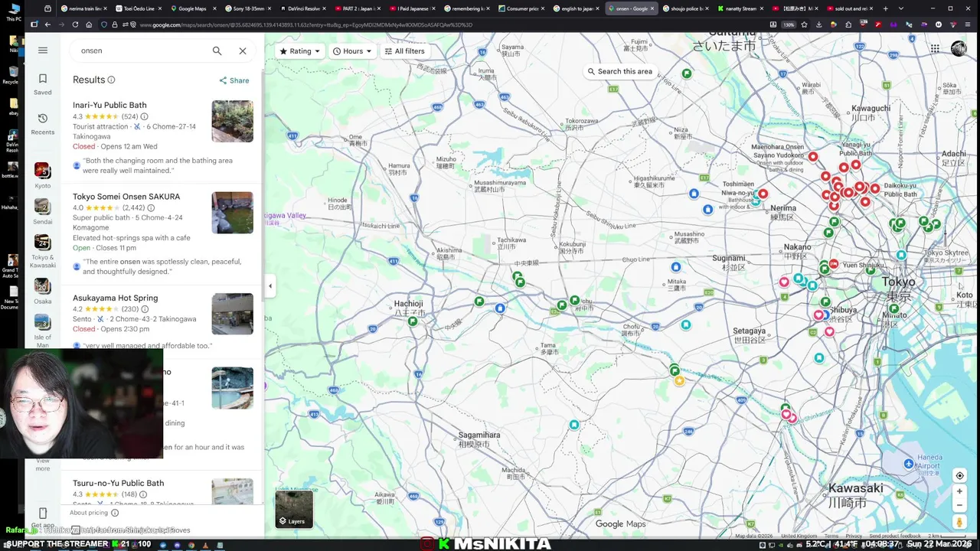Show your location on map
Image resolution: width=980 pixels, height=551 pixels.
(x=959, y=475)
